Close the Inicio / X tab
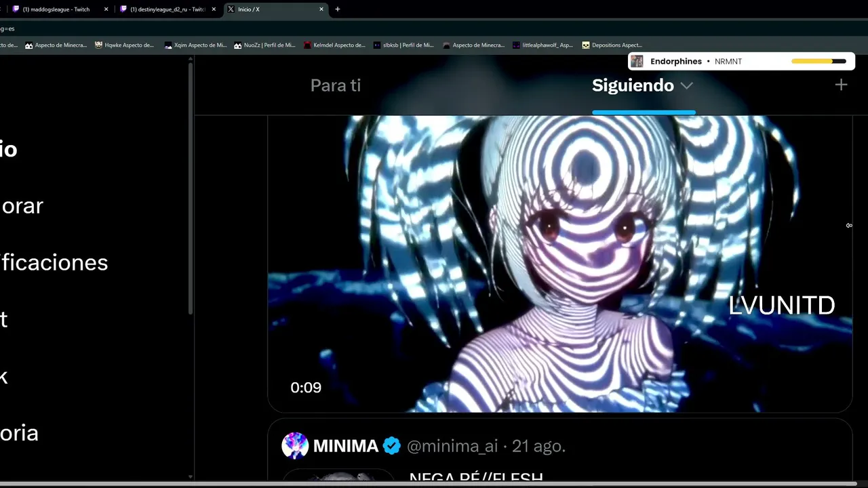Image resolution: width=868 pixels, height=488 pixels. pyautogui.click(x=321, y=9)
